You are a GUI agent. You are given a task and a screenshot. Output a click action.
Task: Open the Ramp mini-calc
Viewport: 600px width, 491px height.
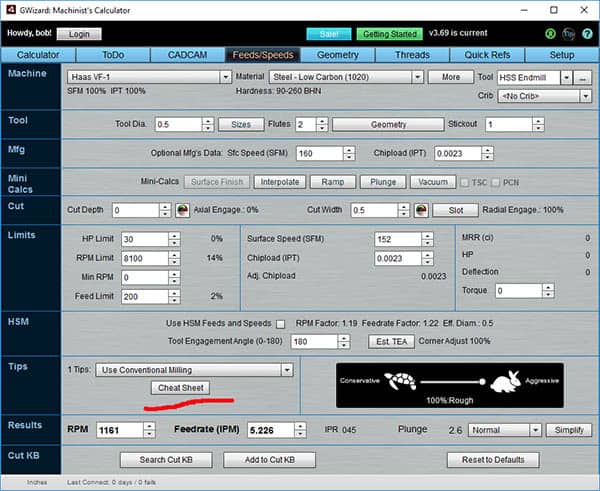coord(333,182)
